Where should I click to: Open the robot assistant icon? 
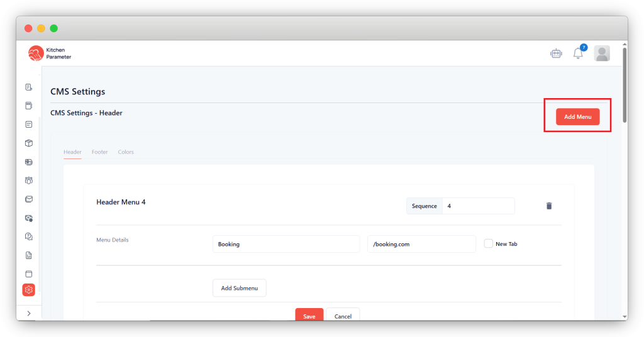click(x=555, y=53)
